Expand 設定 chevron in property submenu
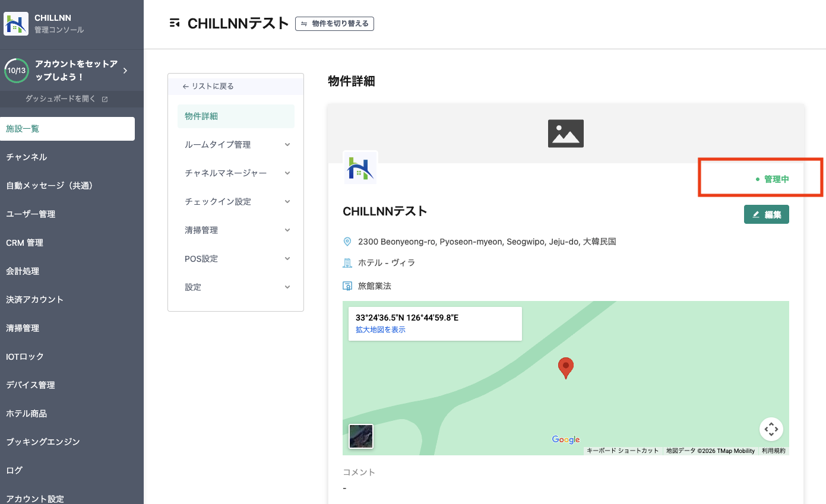The image size is (826, 504). (x=287, y=287)
